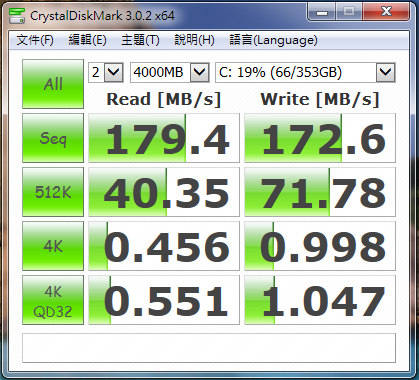This screenshot has height=380, width=419.
Task: Run all benchmarks with All button
Action: pos(53,84)
